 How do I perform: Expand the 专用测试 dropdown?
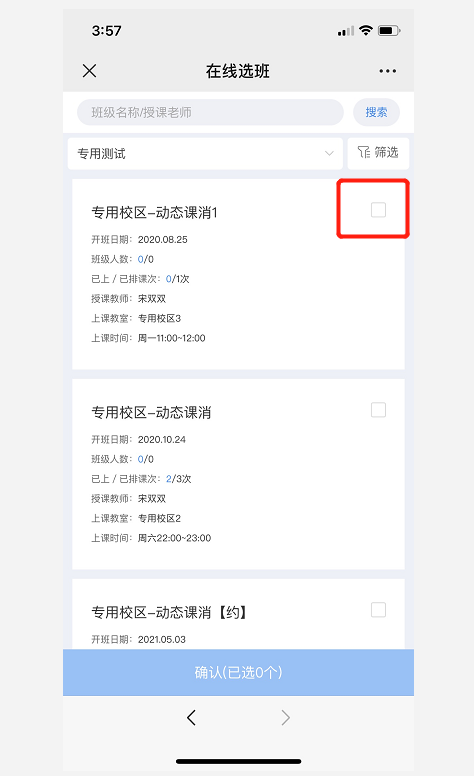click(x=205, y=153)
